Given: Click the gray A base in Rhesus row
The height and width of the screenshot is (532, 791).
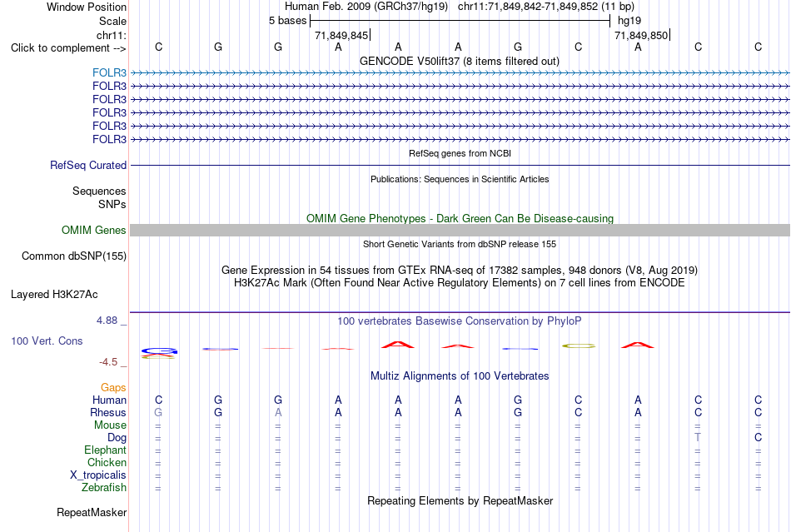Looking at the screenshot, I should coord(278,412).
